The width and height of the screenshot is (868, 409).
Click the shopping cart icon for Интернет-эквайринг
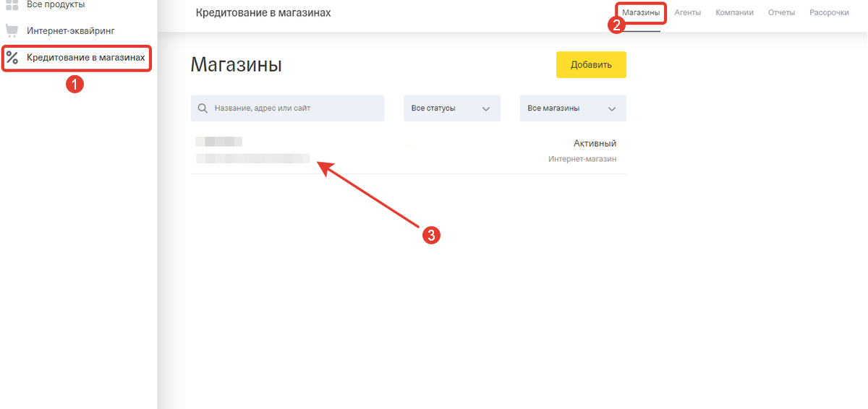click(12, 30)
